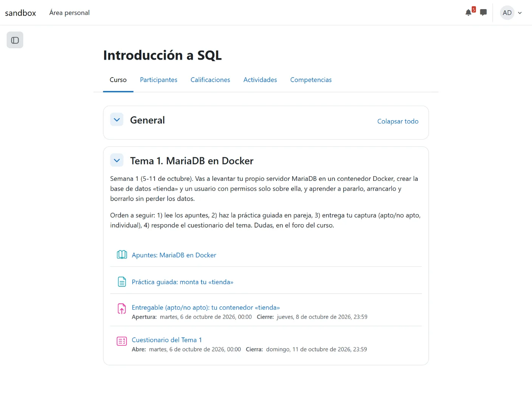Click the Cuestionario 'Abre:' opening date text
The image size is (532, 402).
tap(195, 349)
